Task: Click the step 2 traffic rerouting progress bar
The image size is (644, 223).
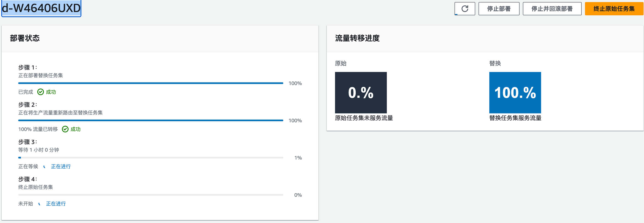Action: click(150, 120)
